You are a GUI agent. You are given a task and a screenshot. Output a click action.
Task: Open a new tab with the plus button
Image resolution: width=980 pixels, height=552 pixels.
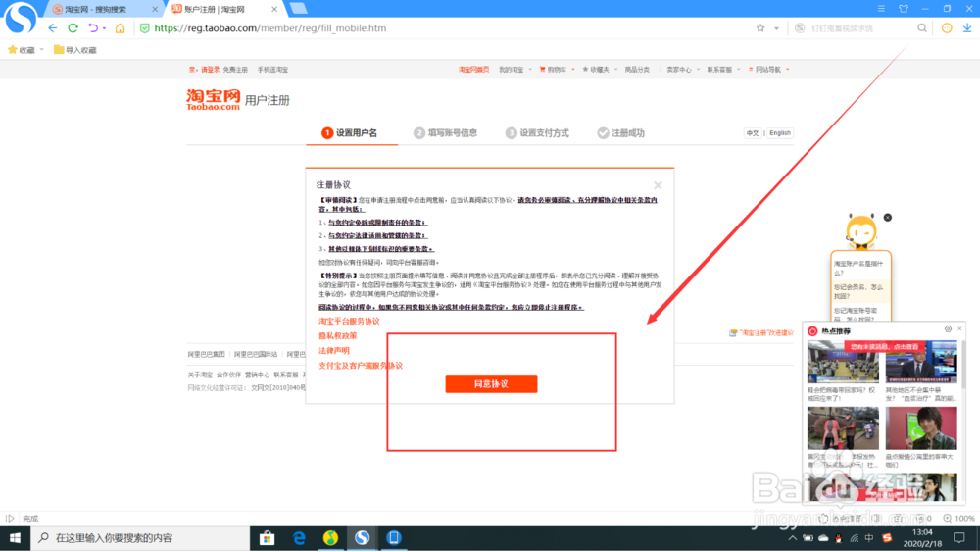(298, 8)
